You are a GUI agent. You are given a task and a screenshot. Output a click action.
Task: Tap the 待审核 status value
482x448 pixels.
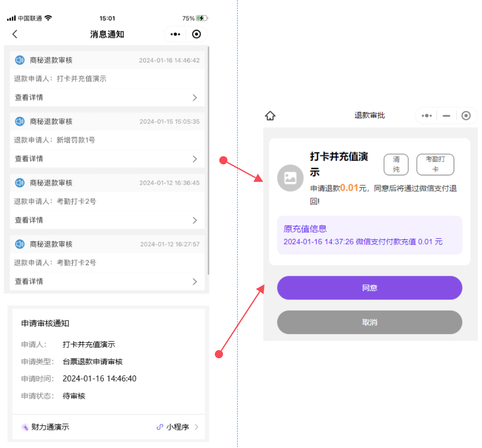click(74, 396)
